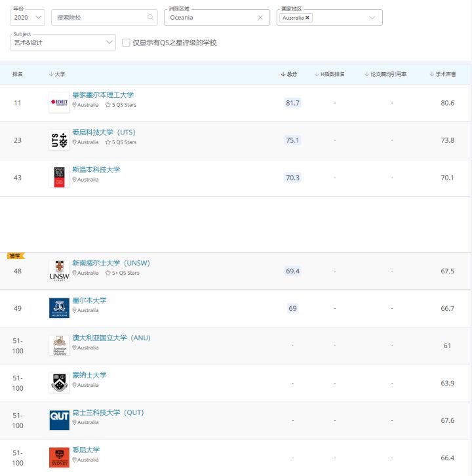Click the 69.4 total score for UNSW

coord(292,271)
